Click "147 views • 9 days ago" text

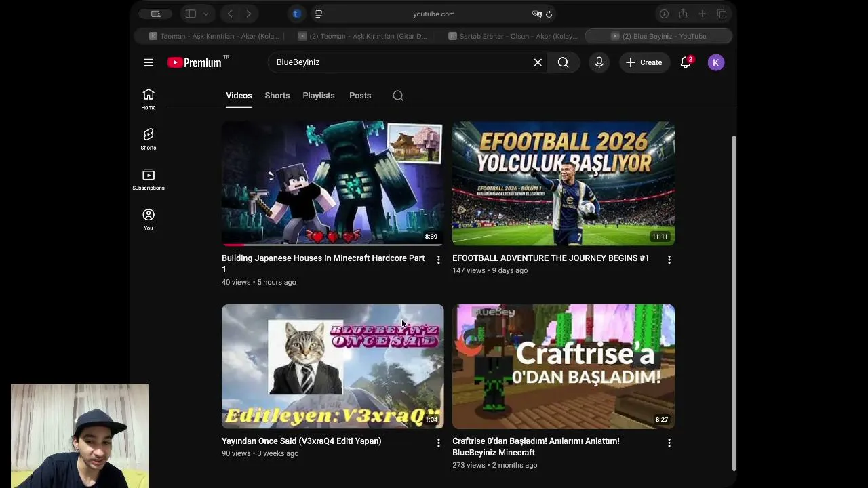pos(490,270)
